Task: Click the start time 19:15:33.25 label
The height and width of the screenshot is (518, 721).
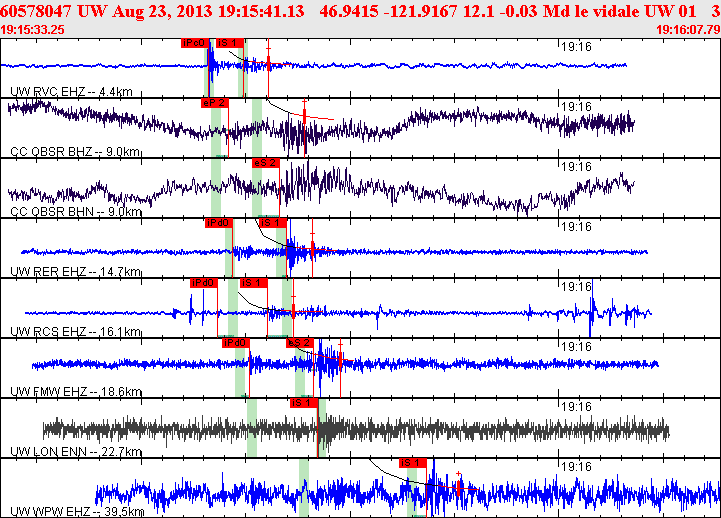Action: pyautogui.click(x=33, y=30)
